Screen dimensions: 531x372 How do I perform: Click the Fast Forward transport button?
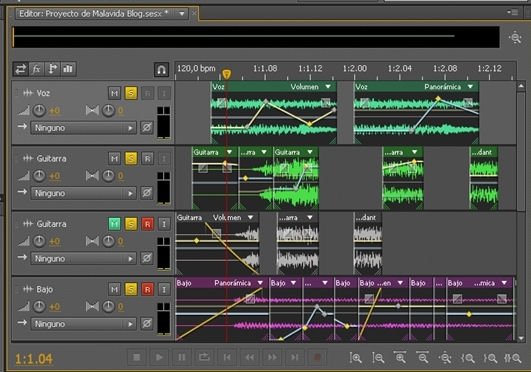click(x=272, y=357)
